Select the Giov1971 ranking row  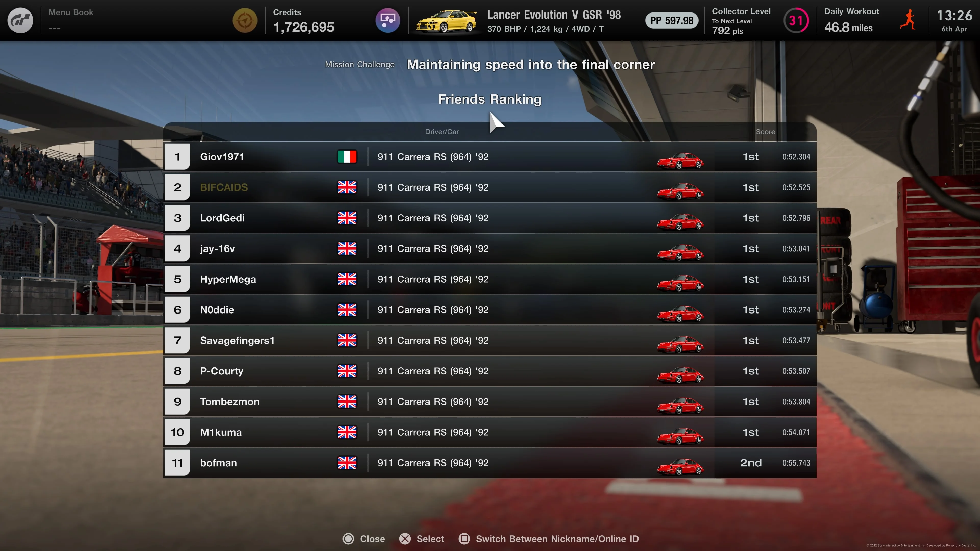point(490,157)
